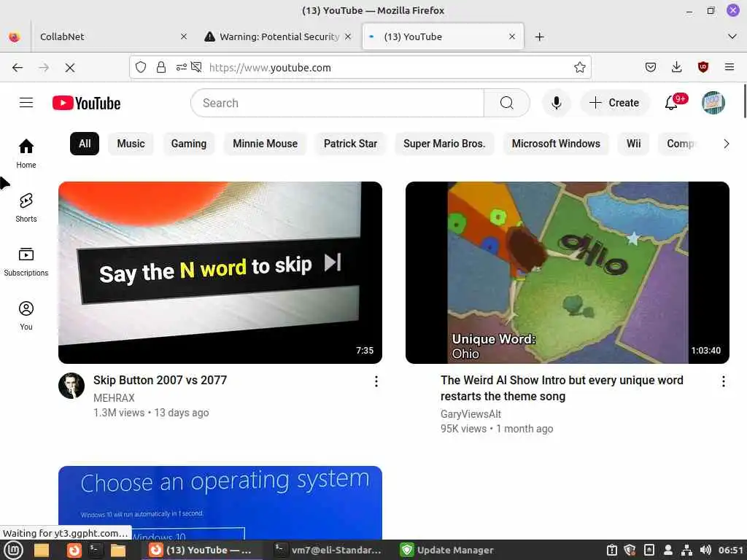The width and height of the screenshot is (747, 560).
Task: Open notifications bell
Action: [x=672, y=103]
